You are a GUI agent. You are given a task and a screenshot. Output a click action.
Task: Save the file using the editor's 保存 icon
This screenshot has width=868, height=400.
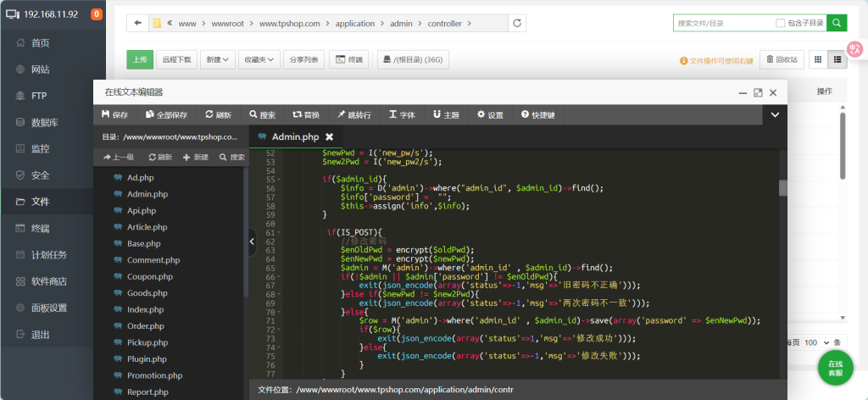pyautogui.click(x=114, y=114)
